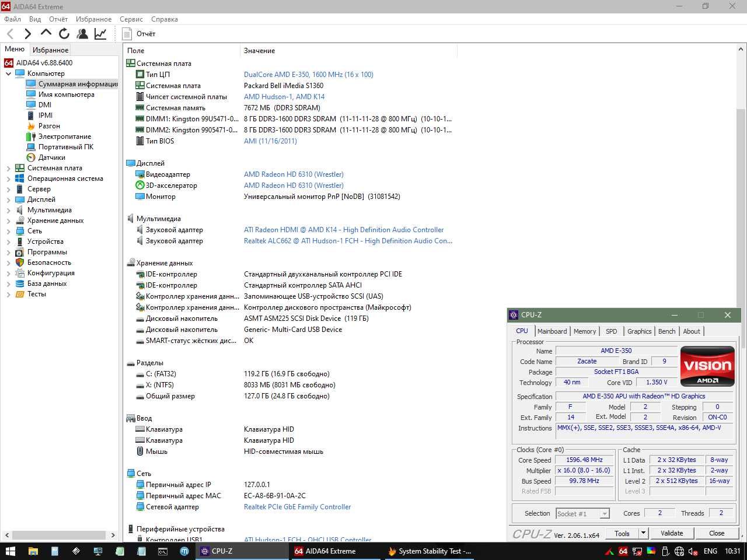Image resolution: width=747 pixels, height=560 pixels.
Task: Switch to CPU-Z Bench tab
Action: (x=666, y=331)
